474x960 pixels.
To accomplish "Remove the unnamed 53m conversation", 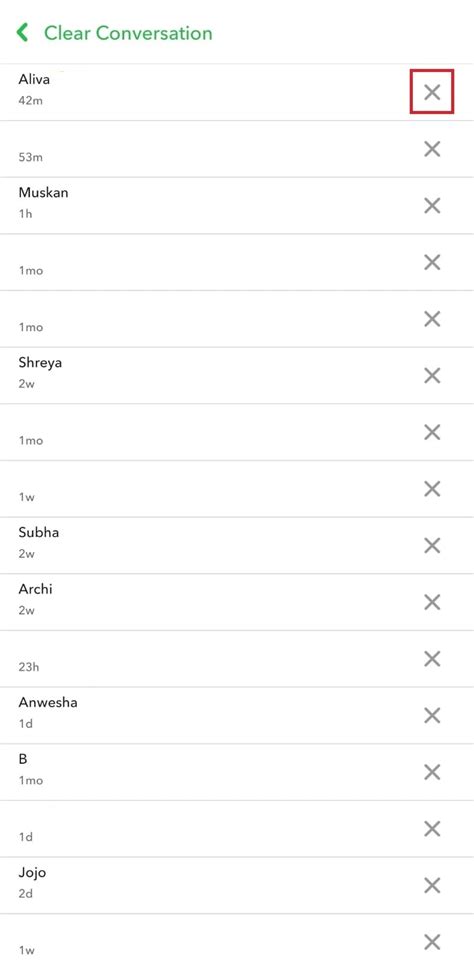I will coord(432,149).
